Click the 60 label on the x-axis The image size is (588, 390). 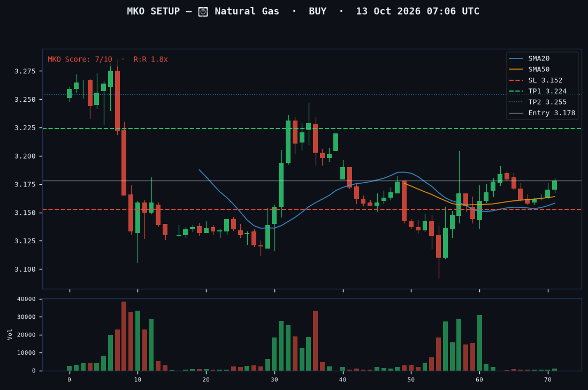479,379
